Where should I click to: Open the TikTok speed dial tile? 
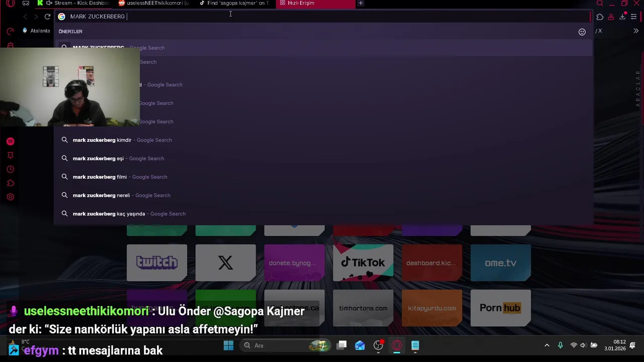point(363,262)
